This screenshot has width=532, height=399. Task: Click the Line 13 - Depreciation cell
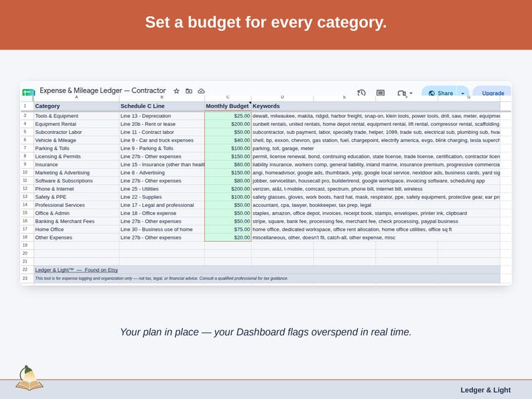[162, 116]
